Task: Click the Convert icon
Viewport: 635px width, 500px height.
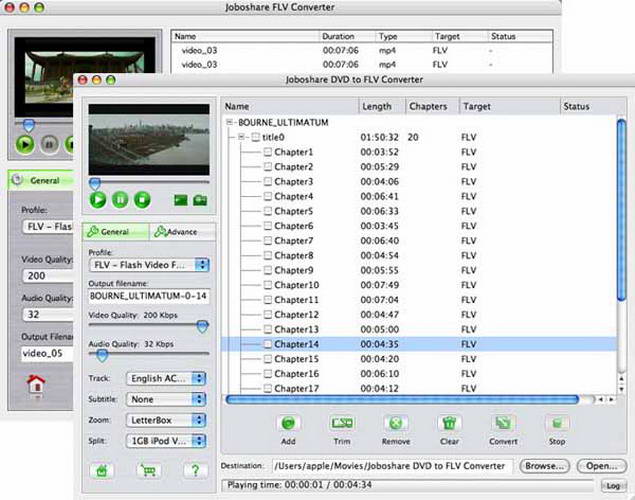Action: pyautogui.click(x=502, y=423)
